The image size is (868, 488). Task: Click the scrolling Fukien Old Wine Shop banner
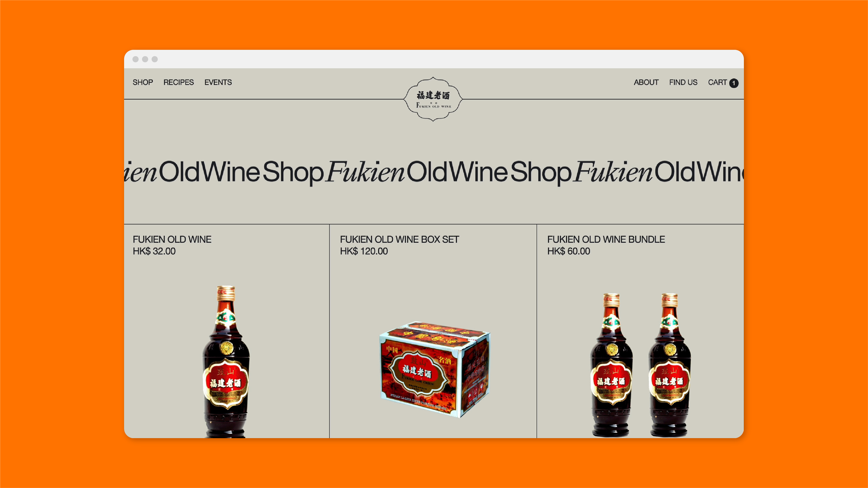434,172
